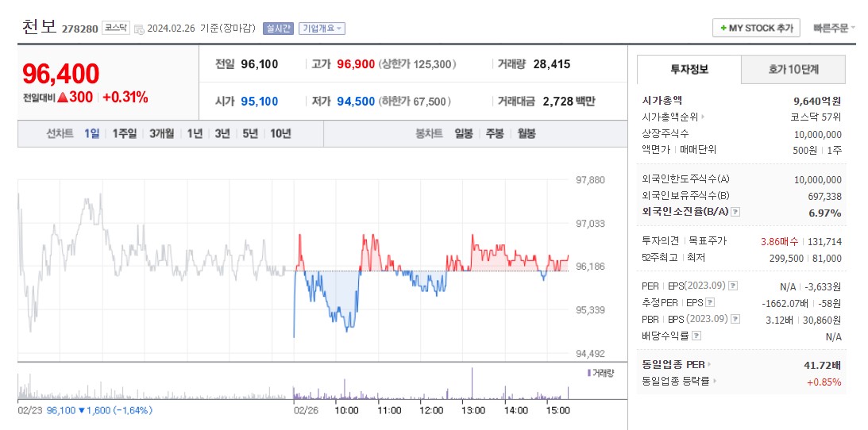Select the 10년 line chart period
868x430 pixels.
(280, 133)
